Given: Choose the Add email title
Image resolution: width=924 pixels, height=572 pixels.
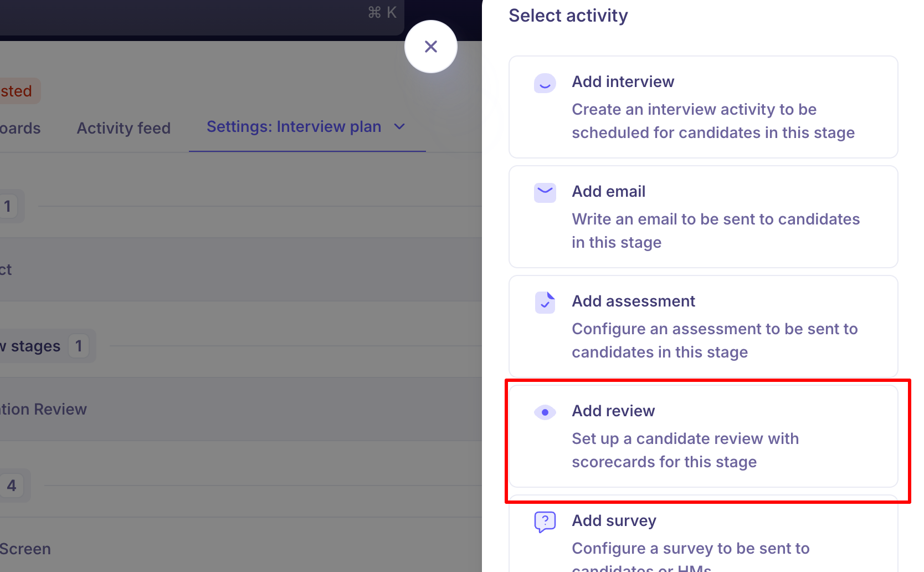Looking at the screenshot, I should coord(608,191).
